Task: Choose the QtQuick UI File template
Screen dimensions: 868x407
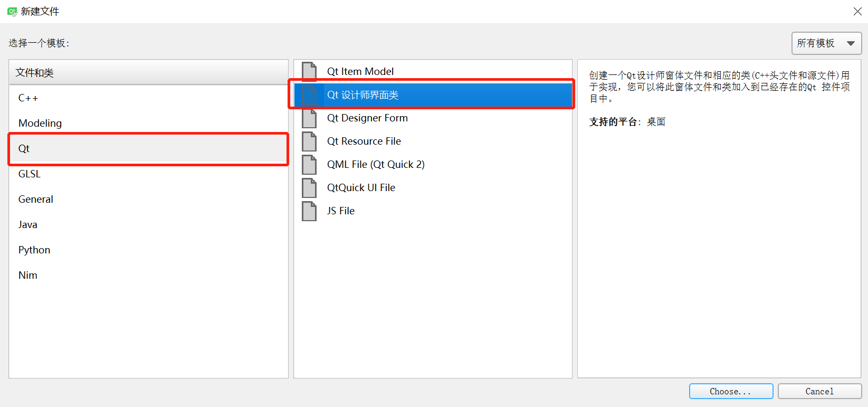Action: pos(433,188)
